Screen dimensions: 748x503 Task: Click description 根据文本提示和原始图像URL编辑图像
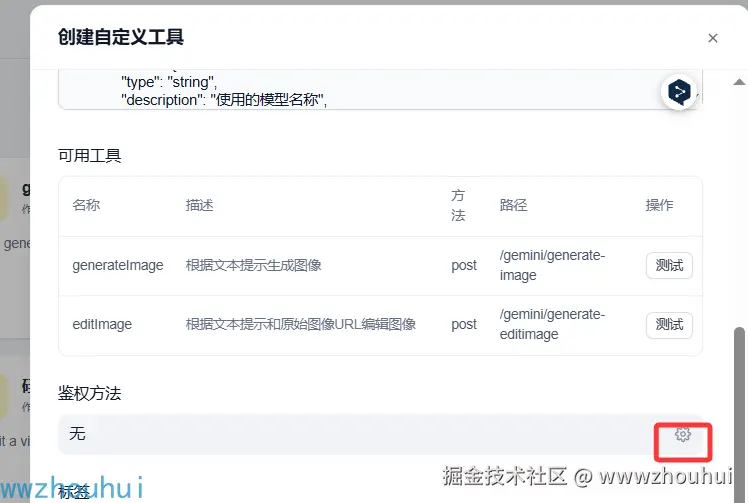301,325
